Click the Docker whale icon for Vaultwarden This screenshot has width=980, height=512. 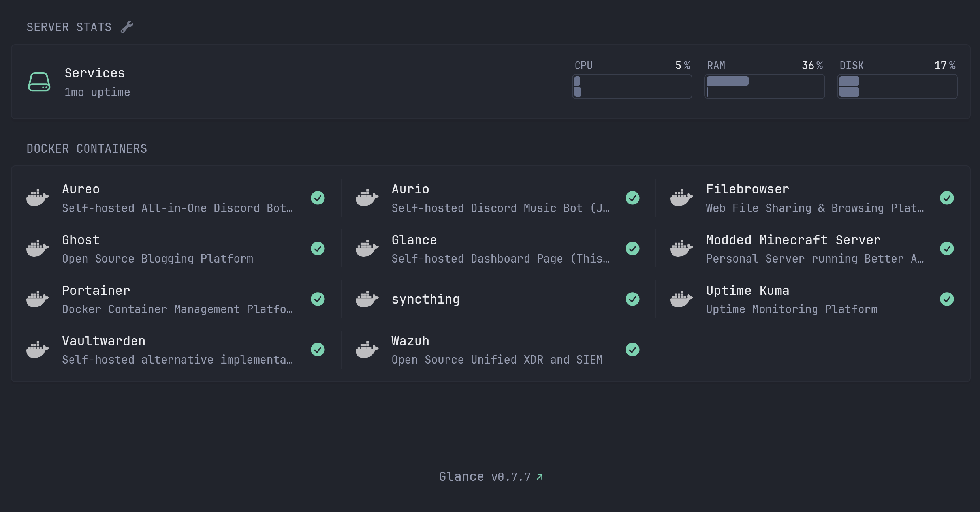coord(38,349)
